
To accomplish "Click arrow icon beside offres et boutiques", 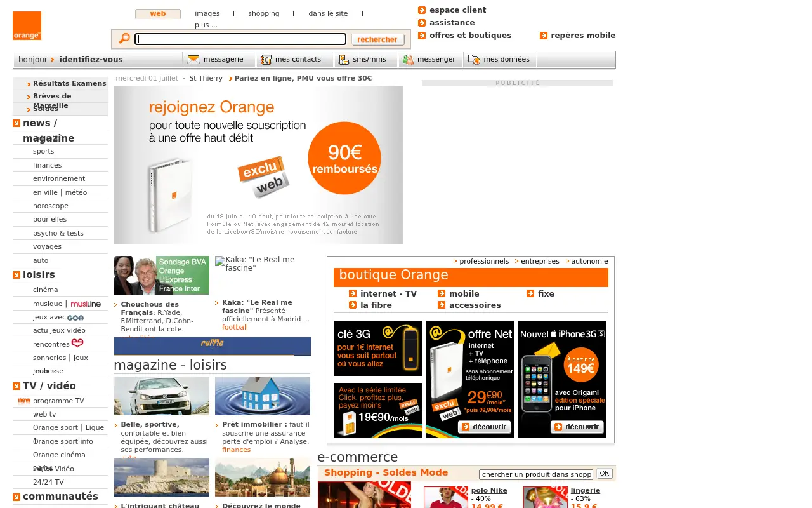I will point(422,36).
